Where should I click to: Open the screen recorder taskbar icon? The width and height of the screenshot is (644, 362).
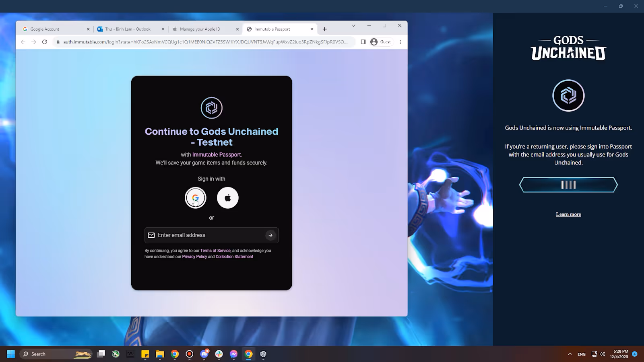tap(190, 354)
